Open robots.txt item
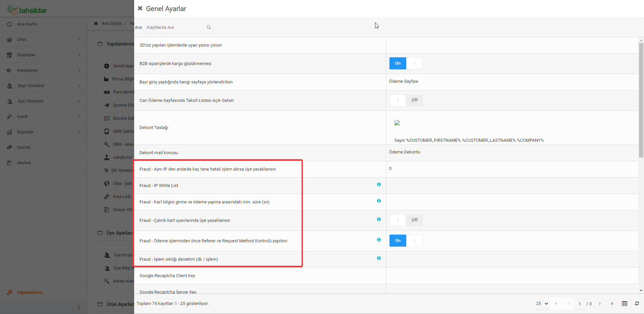 point(118,158)
